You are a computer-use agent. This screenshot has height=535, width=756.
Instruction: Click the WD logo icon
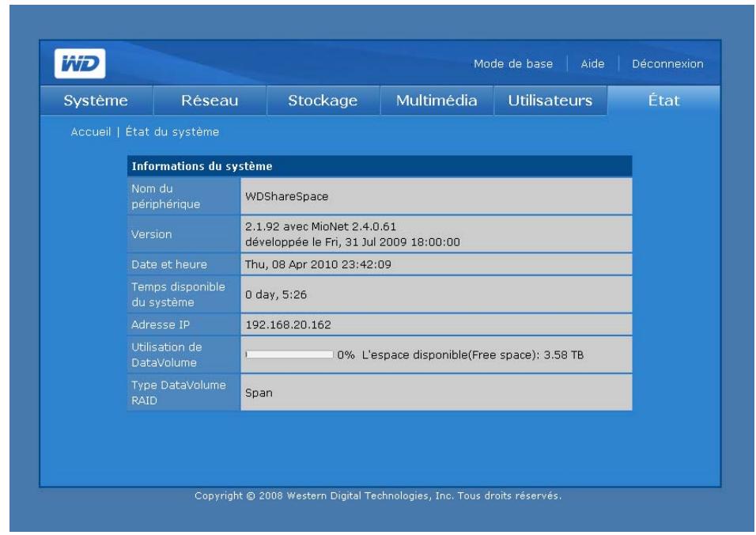80,63
